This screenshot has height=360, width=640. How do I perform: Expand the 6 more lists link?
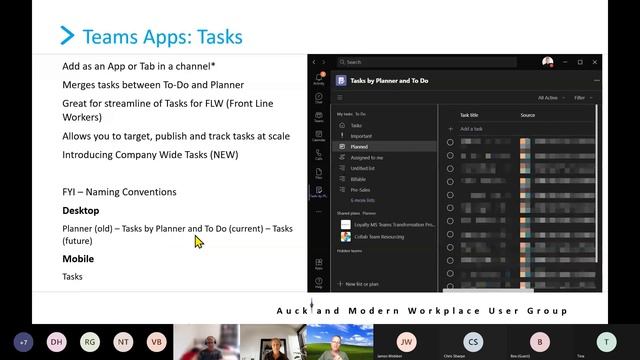pos(362,200)
